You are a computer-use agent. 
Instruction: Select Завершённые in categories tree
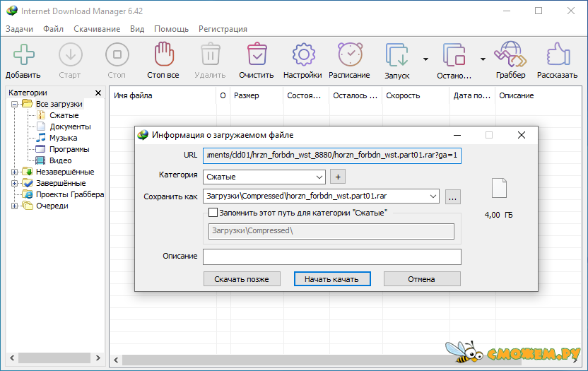61,183
